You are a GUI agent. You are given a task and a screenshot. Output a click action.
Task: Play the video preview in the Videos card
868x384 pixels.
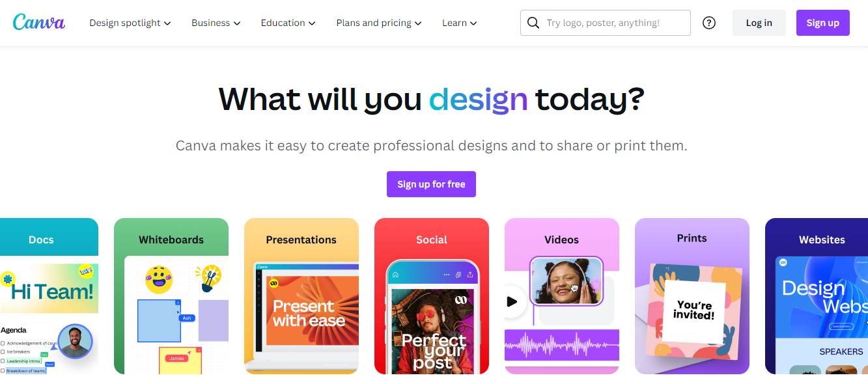coord(512,301)
